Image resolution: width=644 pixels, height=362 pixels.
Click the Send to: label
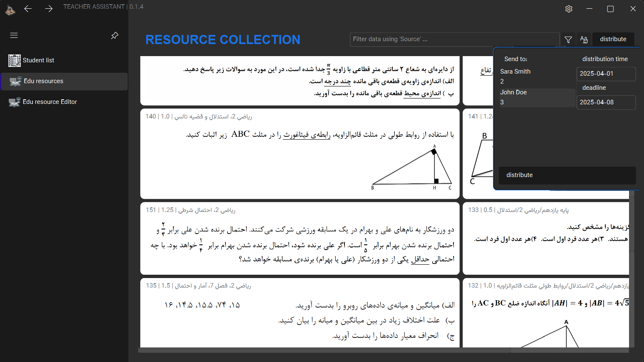516,59
